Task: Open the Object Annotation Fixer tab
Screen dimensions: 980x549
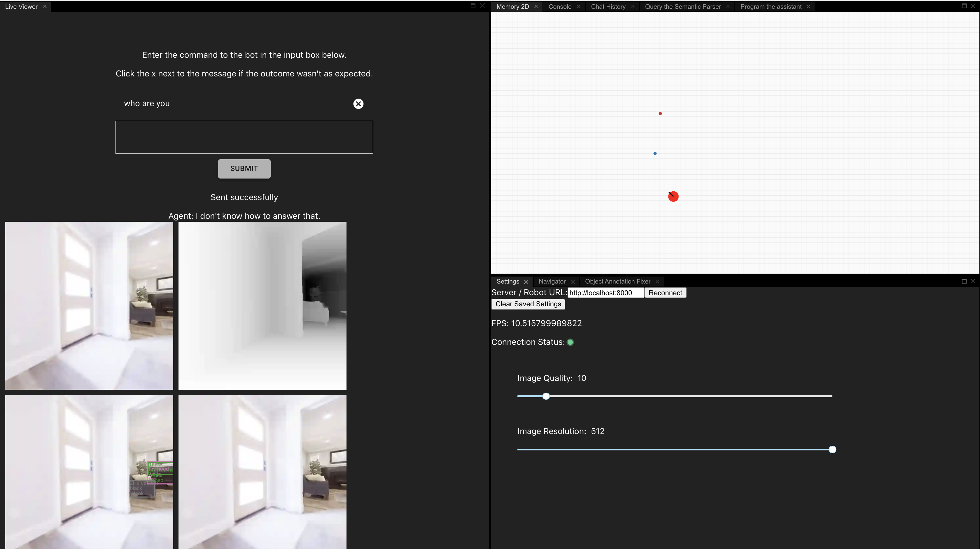Action: click(x=617, y=282)
